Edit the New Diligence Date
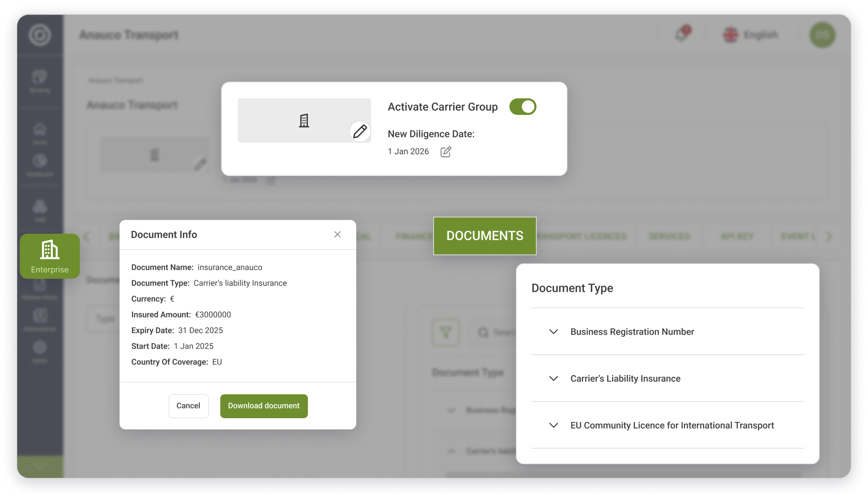This screenshot has height=498, width=868. (x=445, y=152)
